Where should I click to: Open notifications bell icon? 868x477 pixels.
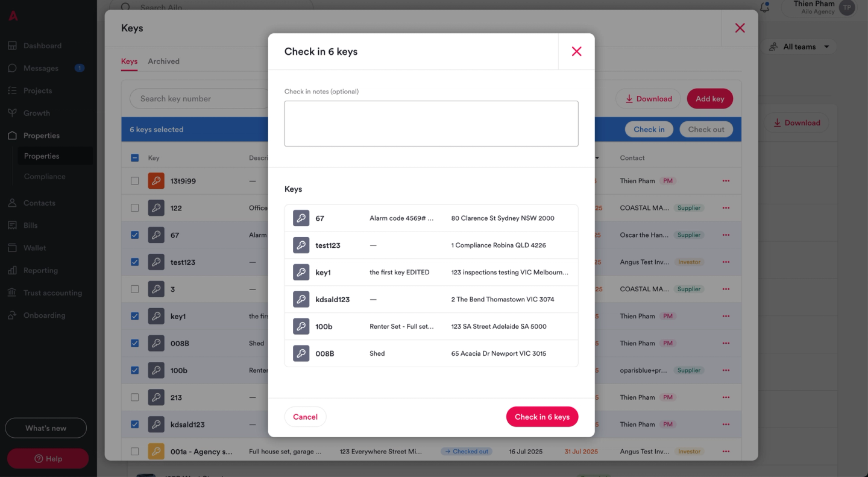pyautogui.click(x=764, y=7)
